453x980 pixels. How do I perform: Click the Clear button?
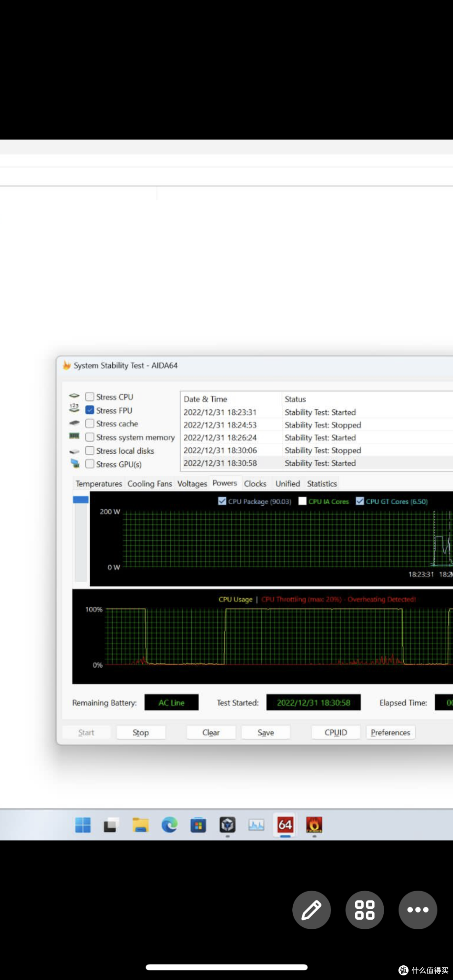pyautogui.click(x=211, y=732)
